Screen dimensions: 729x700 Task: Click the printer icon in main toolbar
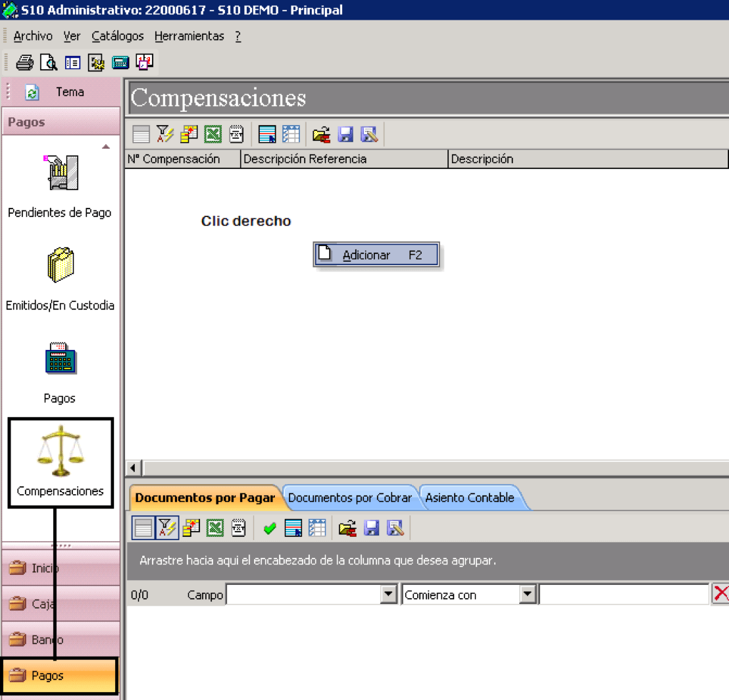click(x=24, y=63)
